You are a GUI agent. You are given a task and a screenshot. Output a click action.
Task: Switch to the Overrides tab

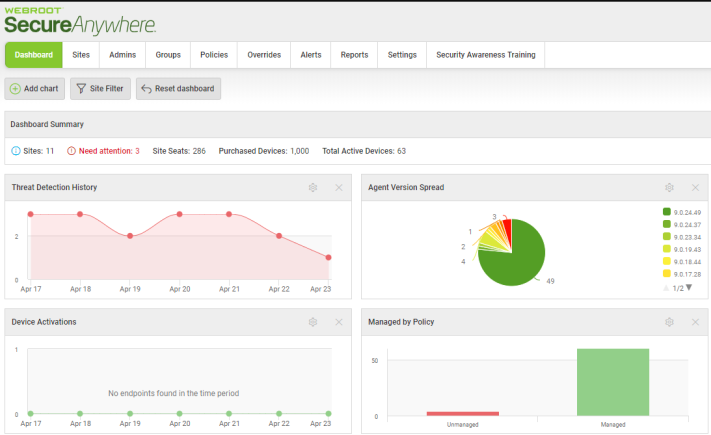coord(264,55)
